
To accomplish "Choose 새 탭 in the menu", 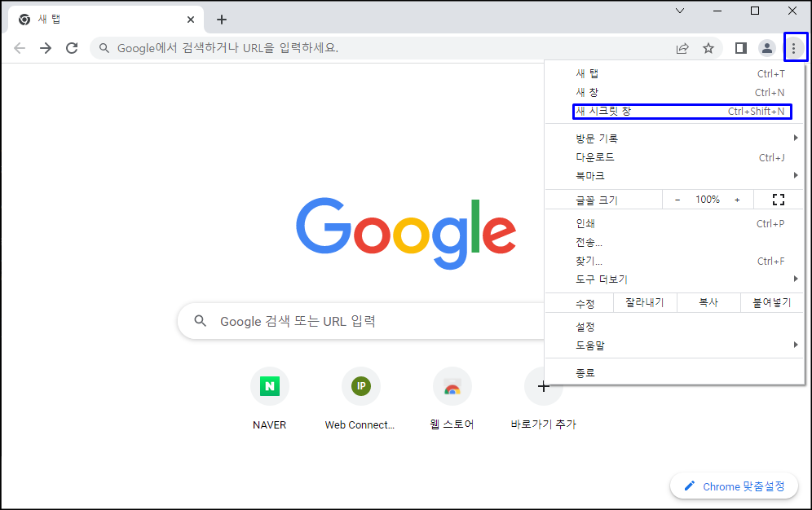I will pyautogui.click(x=675, y=74).
